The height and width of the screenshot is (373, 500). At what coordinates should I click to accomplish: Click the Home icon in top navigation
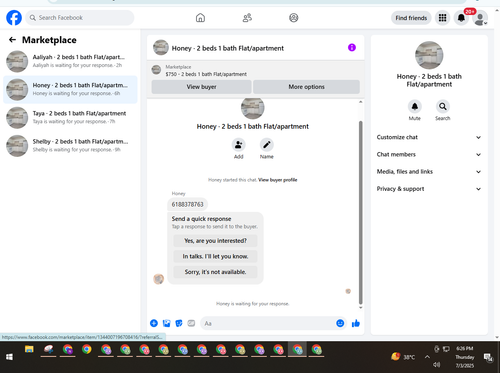[200, 18]
